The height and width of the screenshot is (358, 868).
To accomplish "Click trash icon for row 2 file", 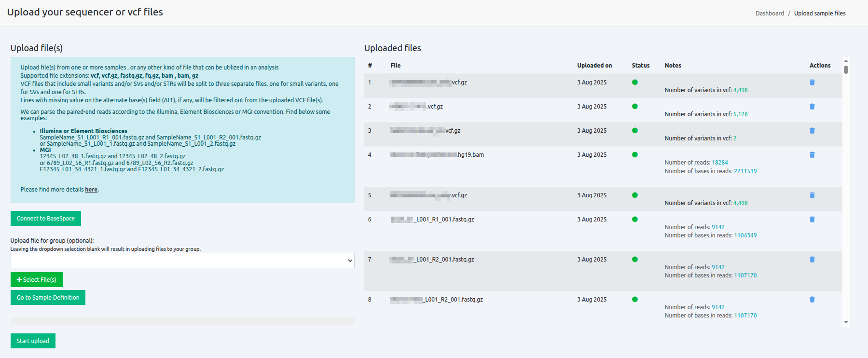I will [812, 107].
